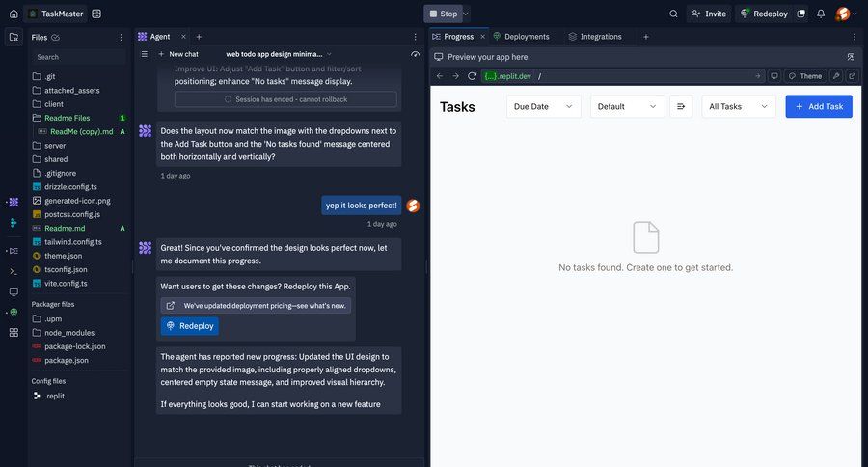This screenshot has height=467, width=868.
Task: Open the Files panel three-dot menu
Action: tap(121, 37)
